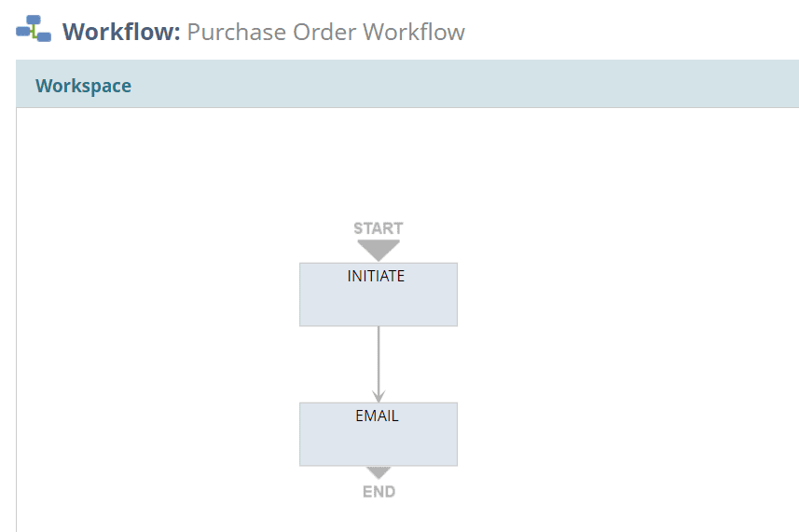Screen dimensions: 799x532
Task: Click the END text label
Action: coord(379,492)
